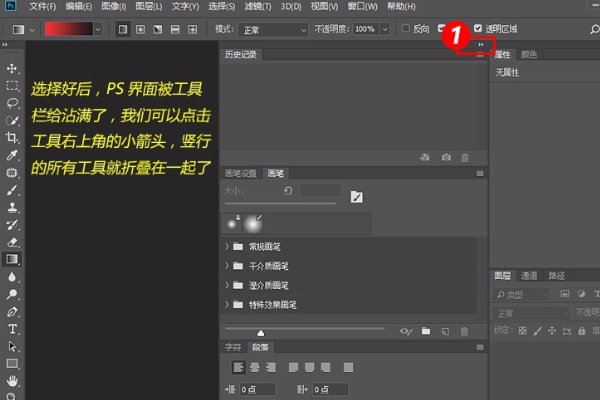600x400 pixels.
Task: Enable the 反向 checkbox
Action: pos(406,28)
